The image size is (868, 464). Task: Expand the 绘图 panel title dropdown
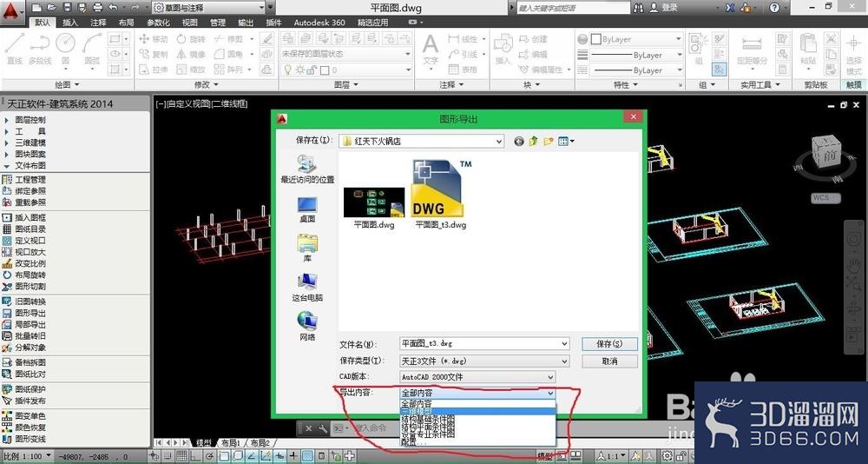coord(67,85)
